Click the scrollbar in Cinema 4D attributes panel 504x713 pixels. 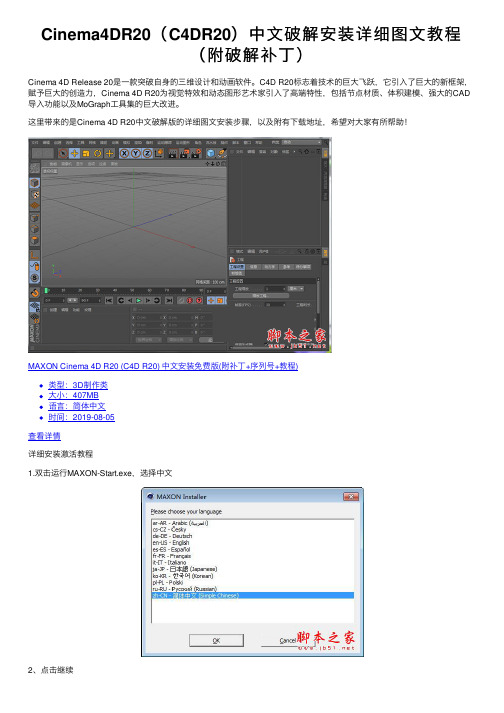318,296
